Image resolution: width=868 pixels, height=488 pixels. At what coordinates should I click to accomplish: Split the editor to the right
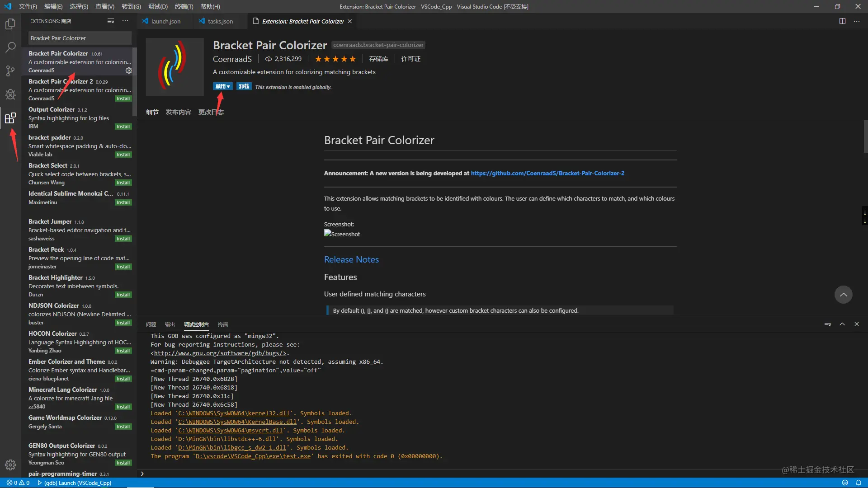click(842, 21)
